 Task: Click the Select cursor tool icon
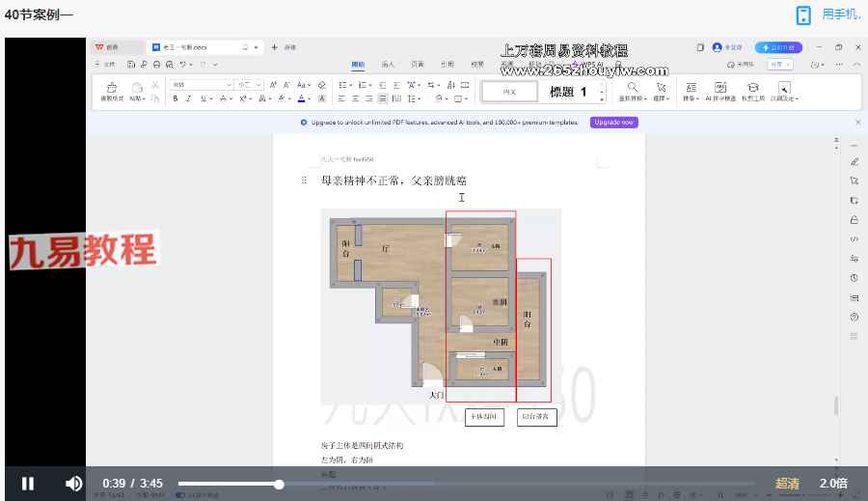tap(661, 87)
